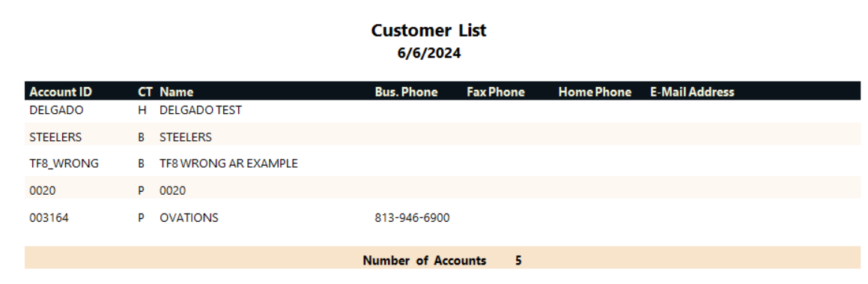Screen dimensions: 868x284
Task: Select the TF8_WRONG account ID
Action: coord(64,164)
